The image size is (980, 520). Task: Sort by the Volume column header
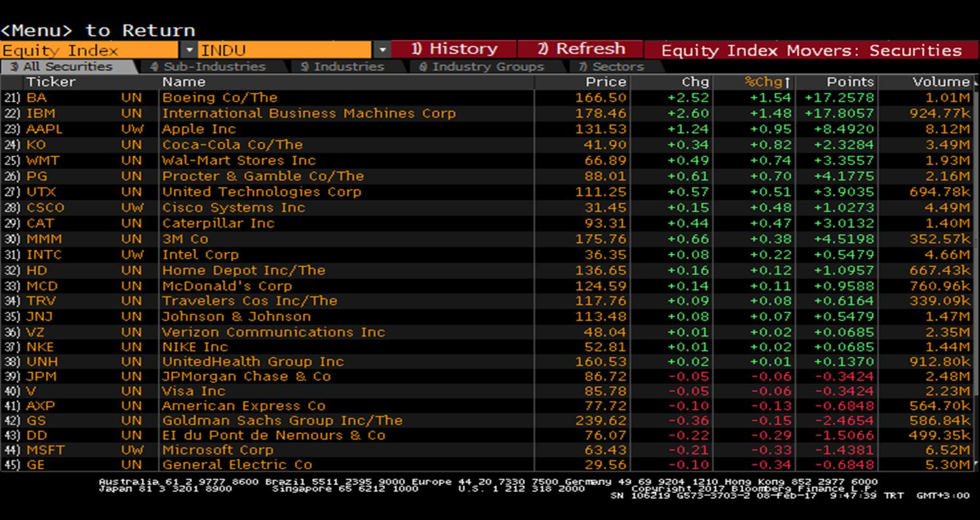tap(941, 82)
